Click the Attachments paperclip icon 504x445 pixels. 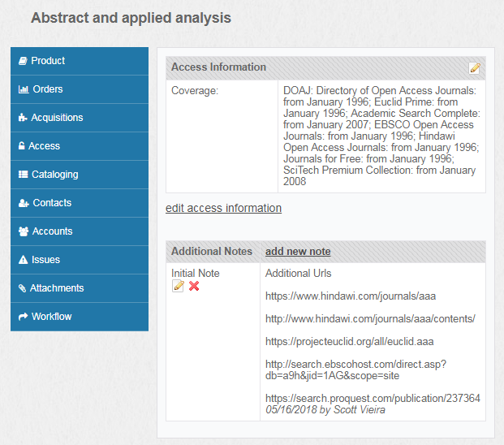point(22,288)
